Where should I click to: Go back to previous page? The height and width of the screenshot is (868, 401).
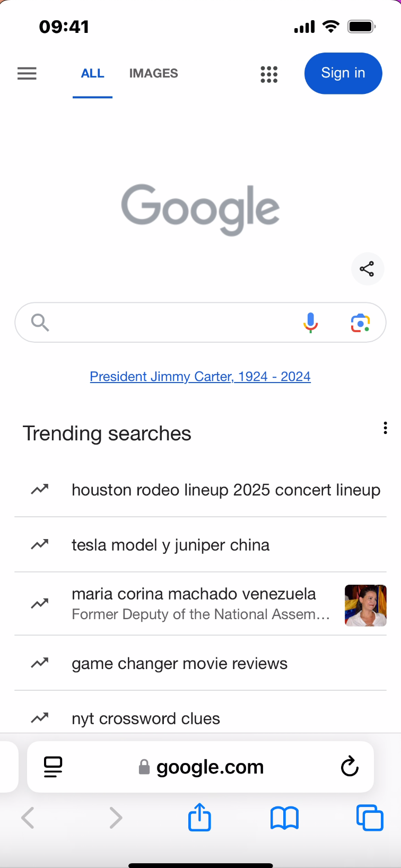coord(28,818)
